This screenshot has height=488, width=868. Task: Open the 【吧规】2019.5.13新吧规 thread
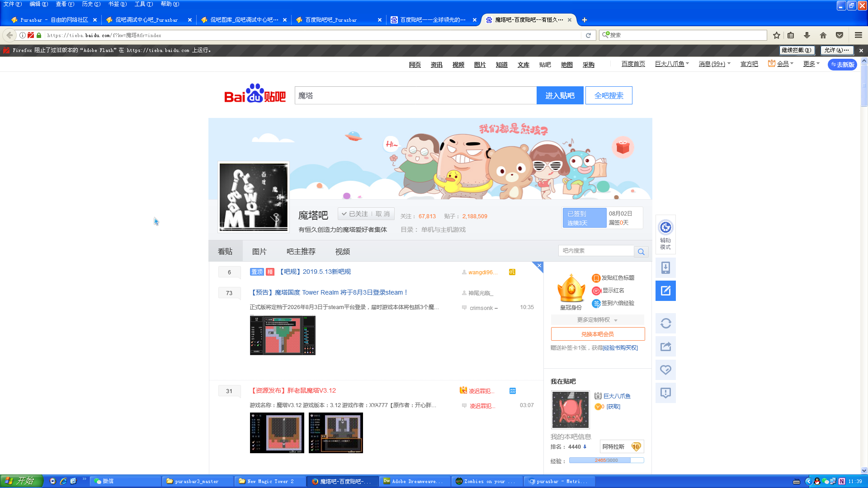point(314,272)
